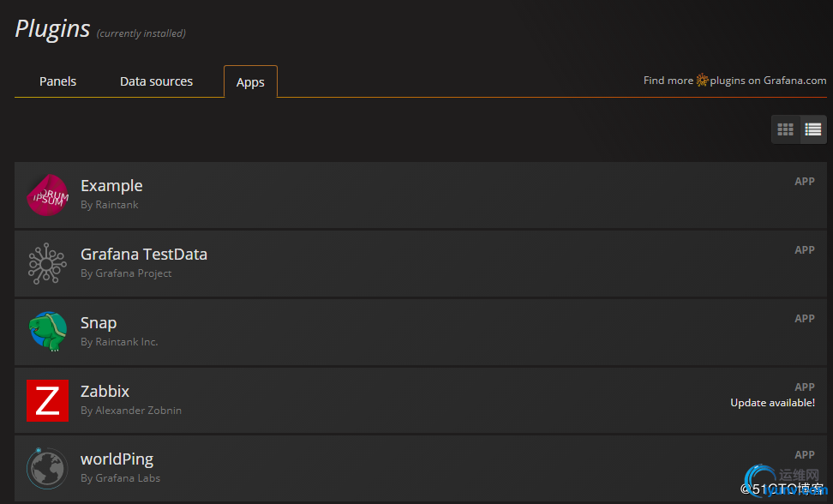Open the Grafana TestData plugin title
This screenshot has width=833, height=504.
coord(144,255)
